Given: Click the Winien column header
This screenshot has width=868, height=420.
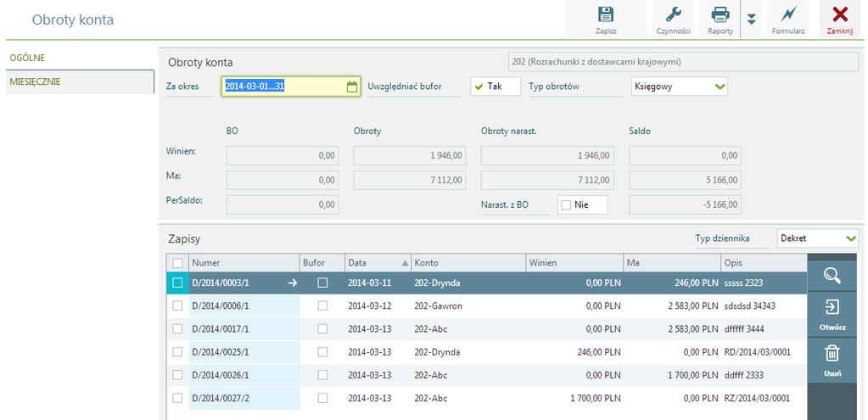Looking at the screenshot, I should pos(574,263).
